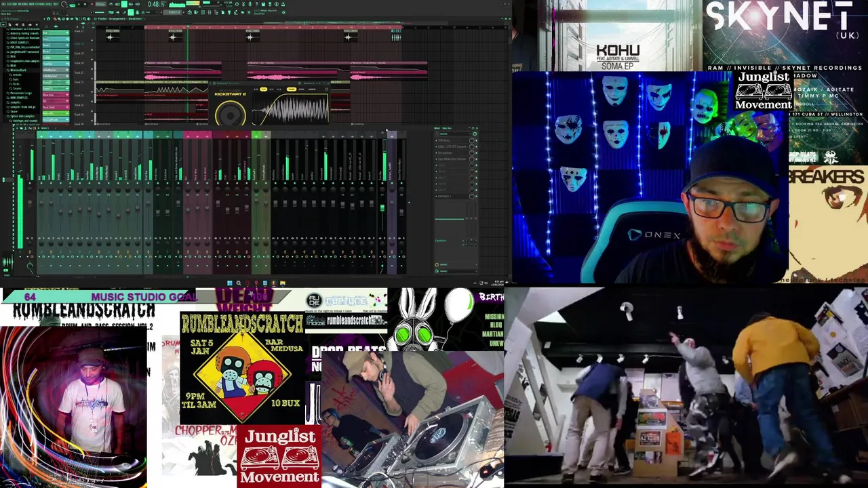Select the 1/1 rate in Kickstart 2
Image resolution: width=868 pixels, height=488 pixels.
[279, 89]
